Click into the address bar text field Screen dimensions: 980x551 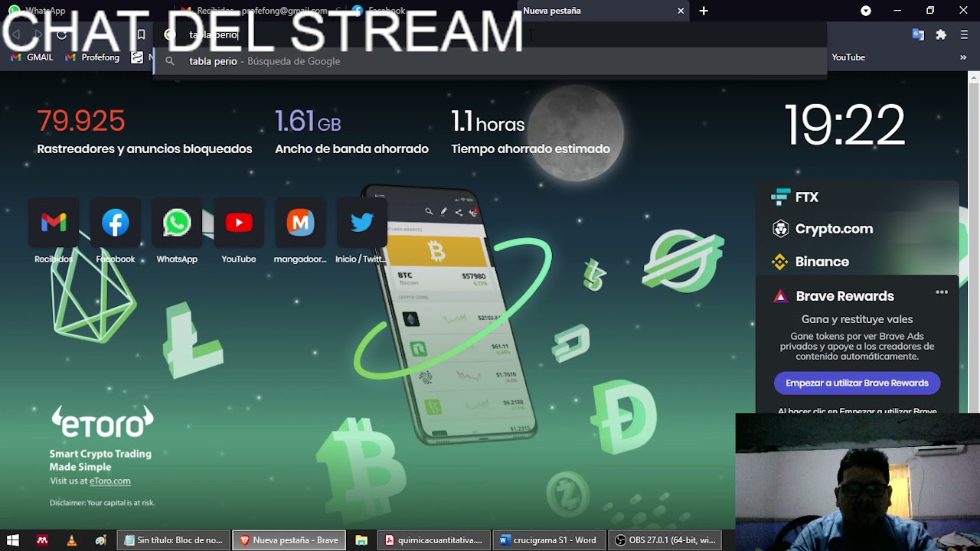(490, 34)
